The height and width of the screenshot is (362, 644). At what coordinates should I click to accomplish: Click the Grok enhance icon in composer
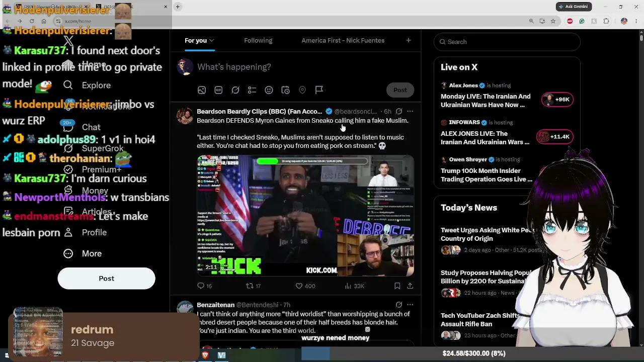click(235, 90)
